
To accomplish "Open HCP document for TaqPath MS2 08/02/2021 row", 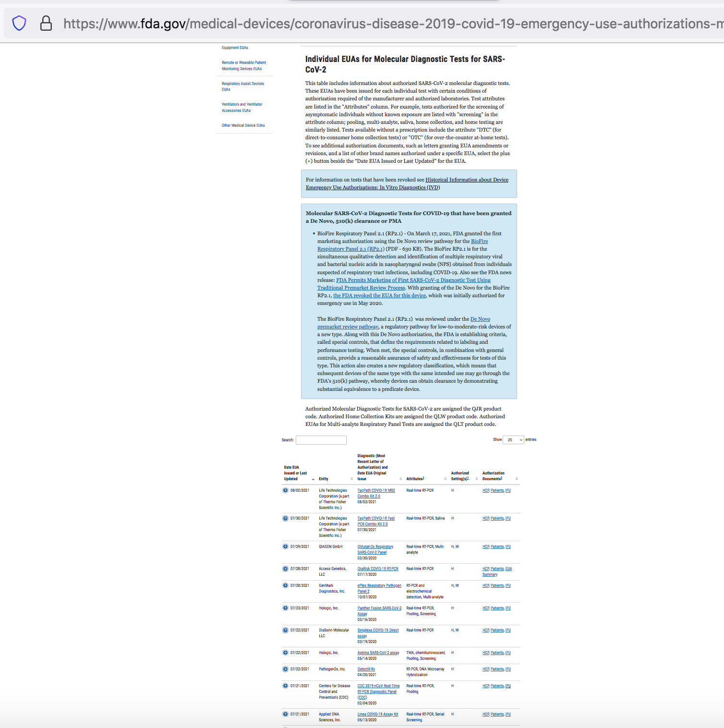I will pos(486,490).
